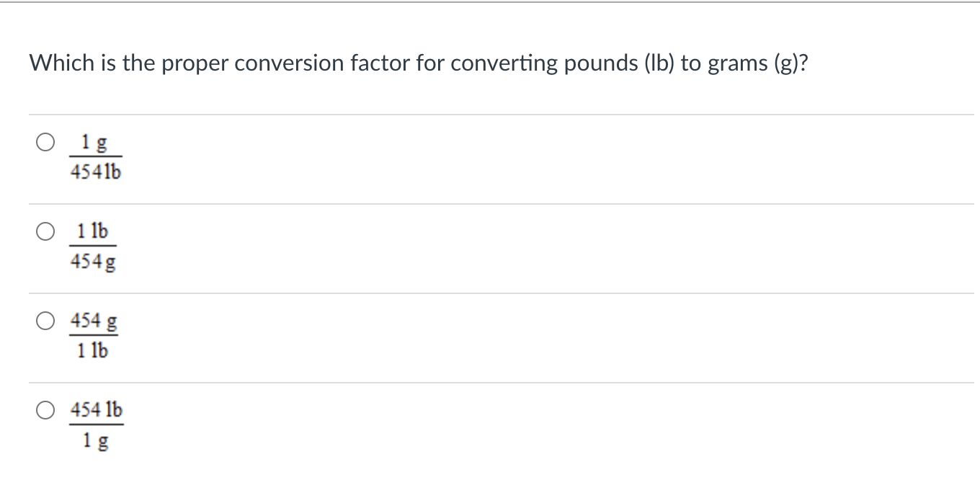Click the third answer's fraction bar

click(94, 335)
